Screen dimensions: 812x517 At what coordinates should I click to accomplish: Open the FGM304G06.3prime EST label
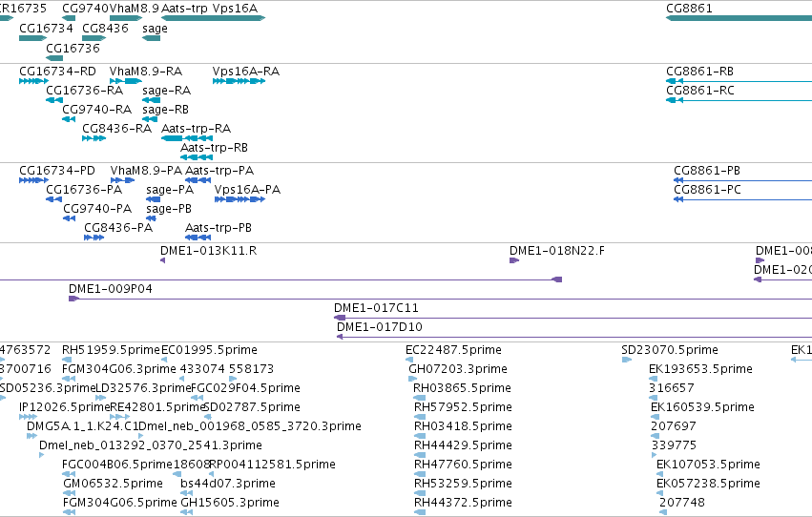click(x=119, y=369)
